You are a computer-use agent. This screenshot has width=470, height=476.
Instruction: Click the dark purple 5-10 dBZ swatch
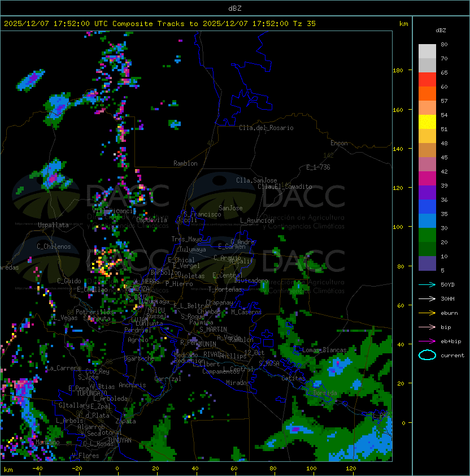point(427,263)
